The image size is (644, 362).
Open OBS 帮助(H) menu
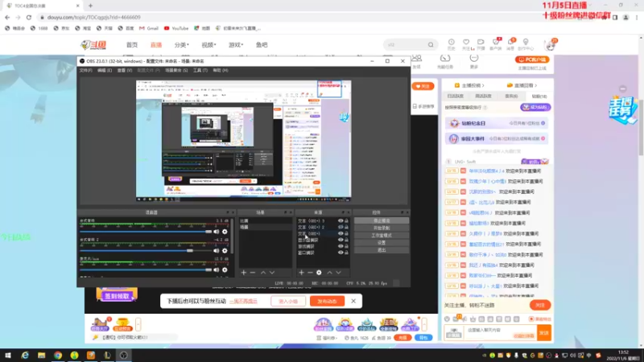[220, 71]
